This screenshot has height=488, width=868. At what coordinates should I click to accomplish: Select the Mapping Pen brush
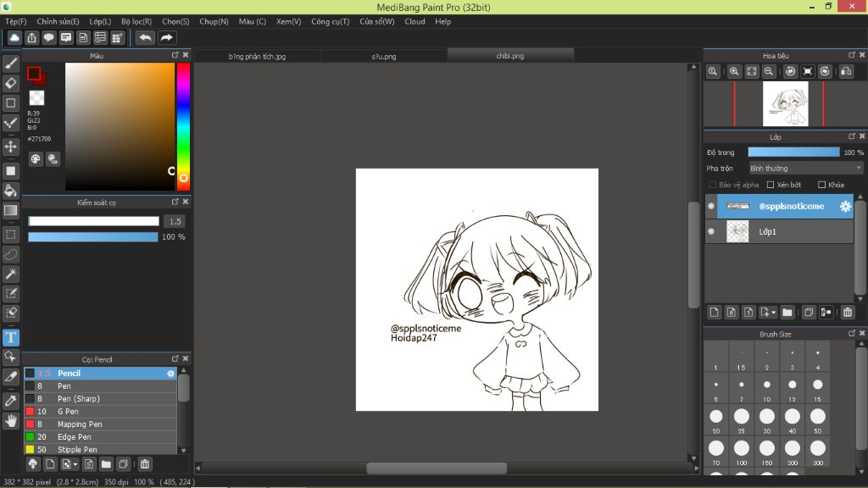tap(100, 424)
